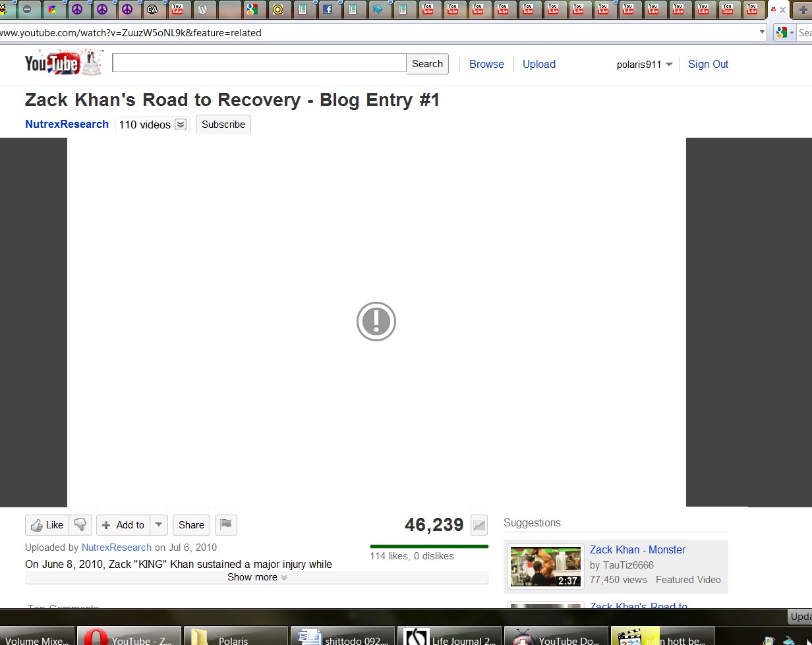Click the Sign Out link
This screenshot has width=812, height=645.
pos(709,64)
